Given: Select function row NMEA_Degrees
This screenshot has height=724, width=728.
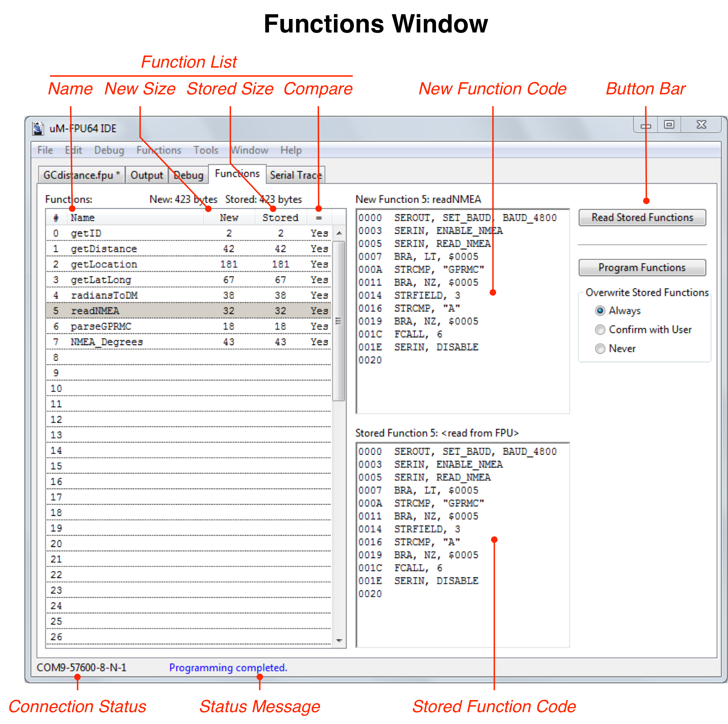Looking at the screenshot, I should point(188,342).
